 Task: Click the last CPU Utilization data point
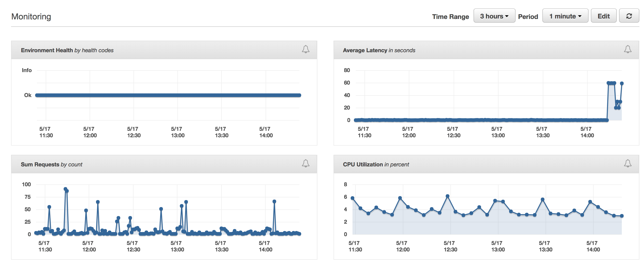pos(622,216)
